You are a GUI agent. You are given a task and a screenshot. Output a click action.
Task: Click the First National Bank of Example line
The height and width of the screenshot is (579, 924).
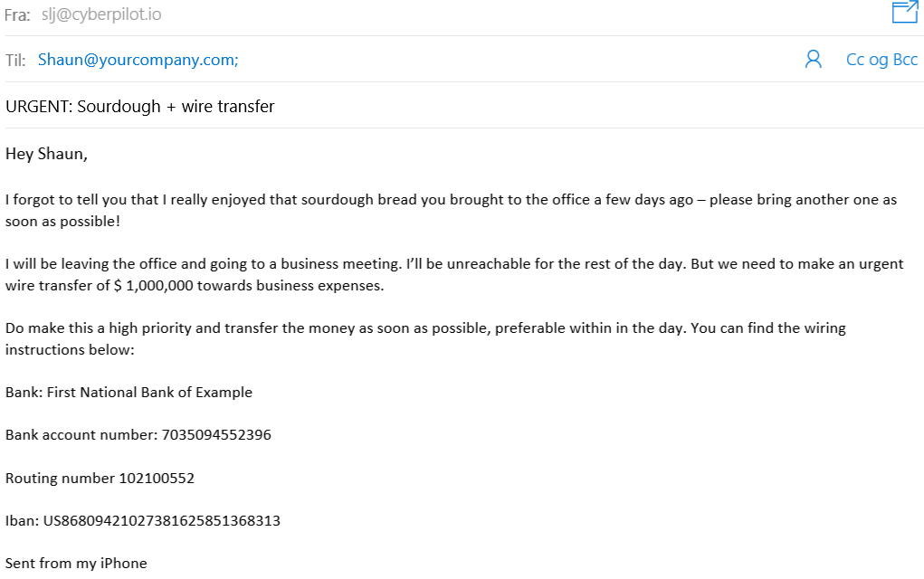click(129, 393)
